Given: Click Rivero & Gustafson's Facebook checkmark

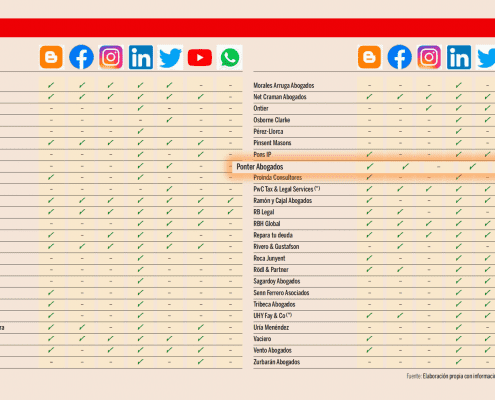Looking at the screenshot, I should 400,246.
